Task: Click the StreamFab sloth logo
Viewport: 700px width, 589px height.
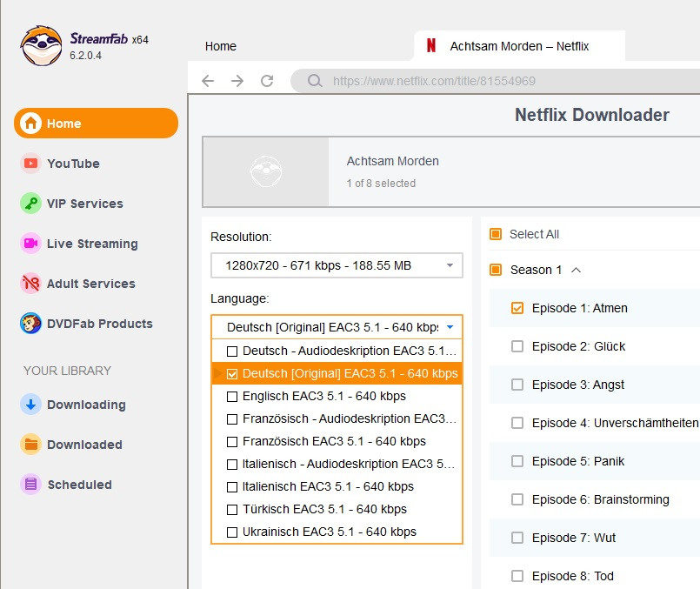Action: tap(41, 45)
